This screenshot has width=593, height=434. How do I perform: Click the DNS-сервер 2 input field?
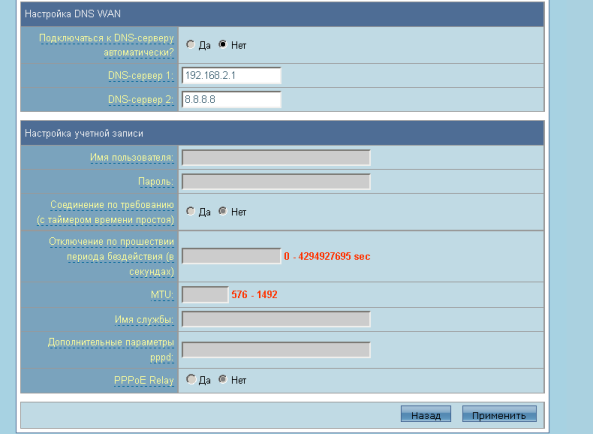[231, 99]
